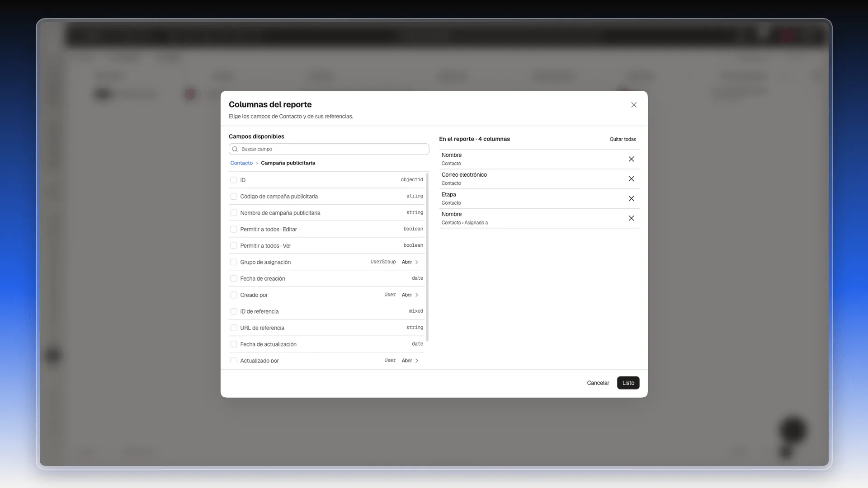Go back to Contacto breadcrumb
868x488 pixels.
241,163
